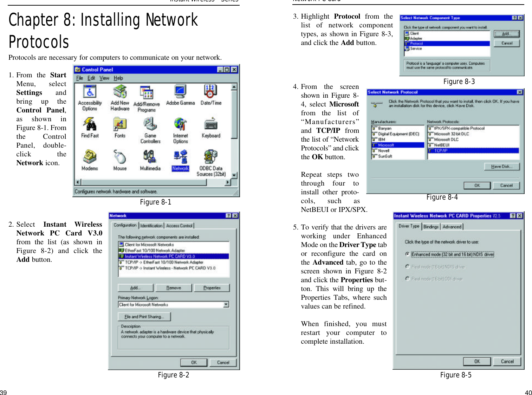The height and width of the screenshot is (395, 532).
Task: Open the Fonts icon
Action: tap(120, 128)
